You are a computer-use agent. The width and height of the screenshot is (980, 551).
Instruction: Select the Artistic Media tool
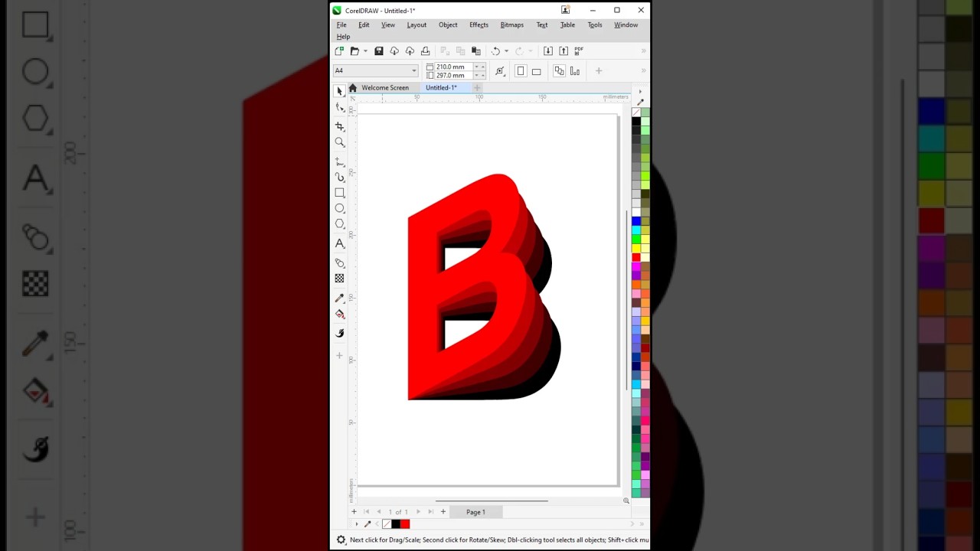(x=340, y=177)
